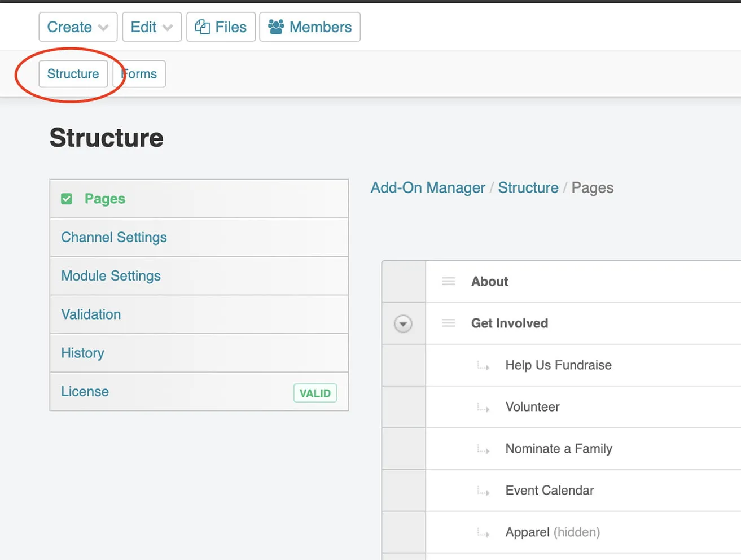Open the Nominate a Family page
This screenshot has width=741, height=560.
tap(559, 449)
